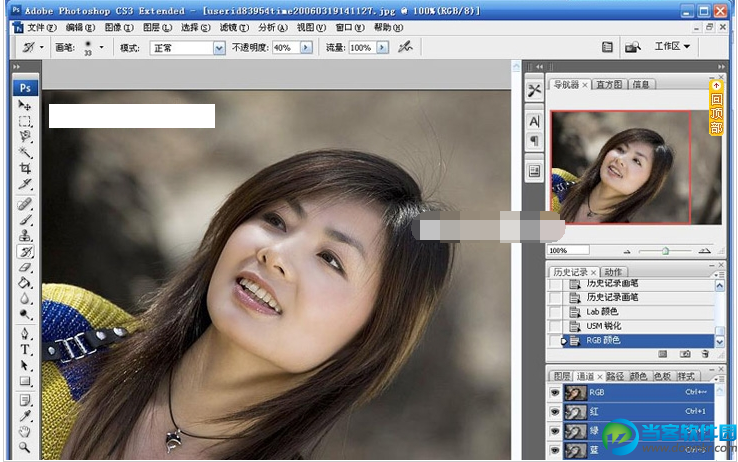Adjust the navigator zoom slider
738x462 pixels.
(x=665, y=251)
